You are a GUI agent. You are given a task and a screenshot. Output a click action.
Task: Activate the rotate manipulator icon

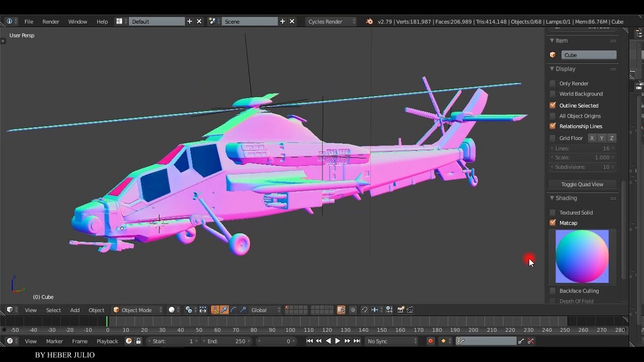pyautogui.click(x=235, y=310)
